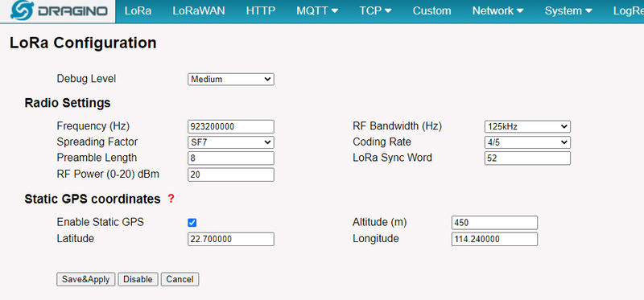Open the Debug Level dropdown
Image resolution: width=644 pixels, height=300 pixels.
click(x=231, y=79)
